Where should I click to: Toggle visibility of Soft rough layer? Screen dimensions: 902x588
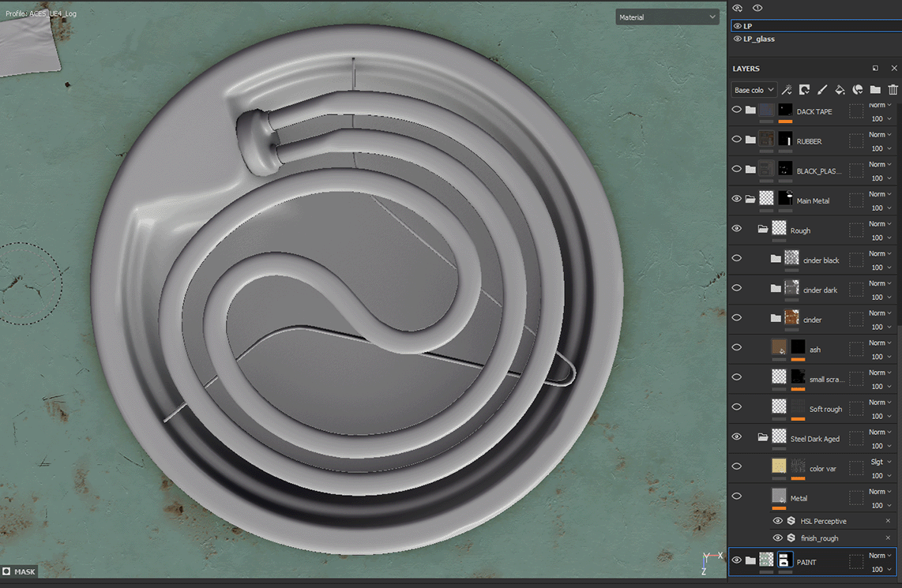[x=736, y=407]
